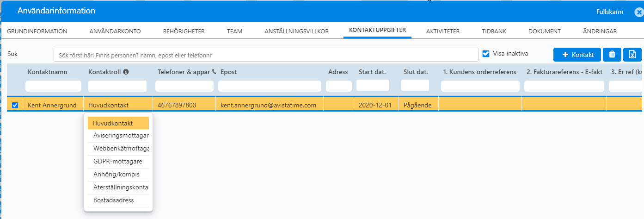Sort by the Kontaktnamn column header
644x219 pixels.
(x=48, y=72)
